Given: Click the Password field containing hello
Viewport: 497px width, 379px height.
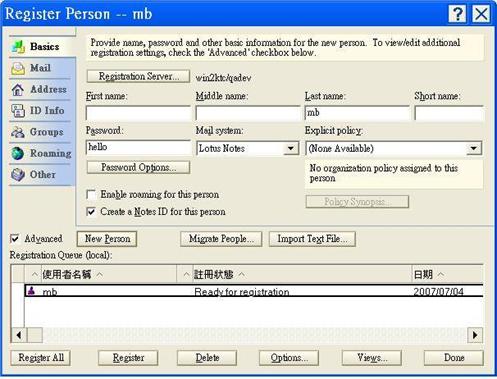Looking at the screenshot, I should point(138,147).
